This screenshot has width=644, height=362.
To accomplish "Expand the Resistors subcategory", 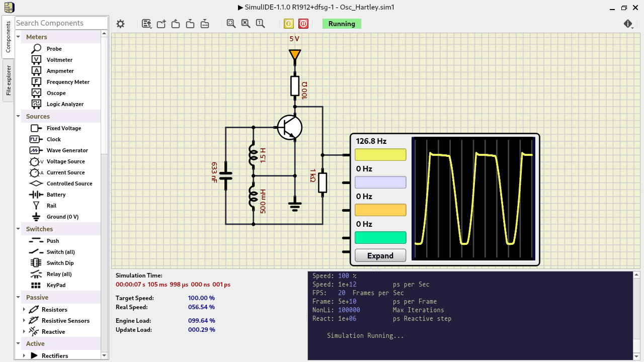I will tap(24, 310).
